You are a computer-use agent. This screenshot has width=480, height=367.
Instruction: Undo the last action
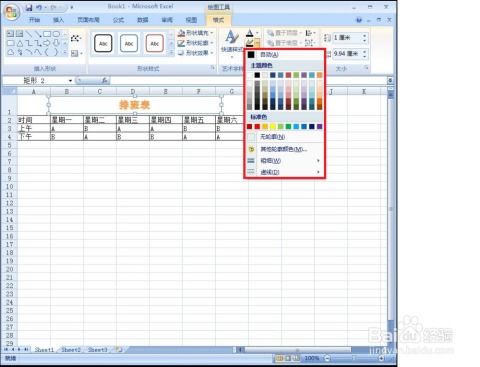[x=39, y=7]
